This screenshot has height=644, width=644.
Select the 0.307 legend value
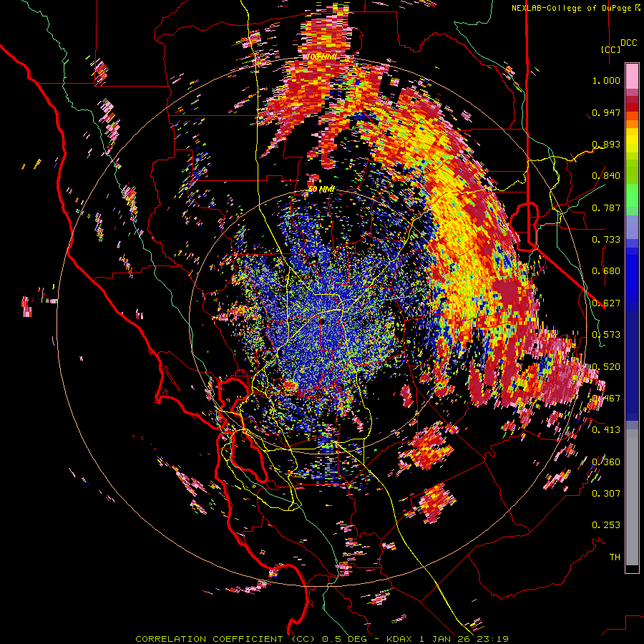point(606,494)
